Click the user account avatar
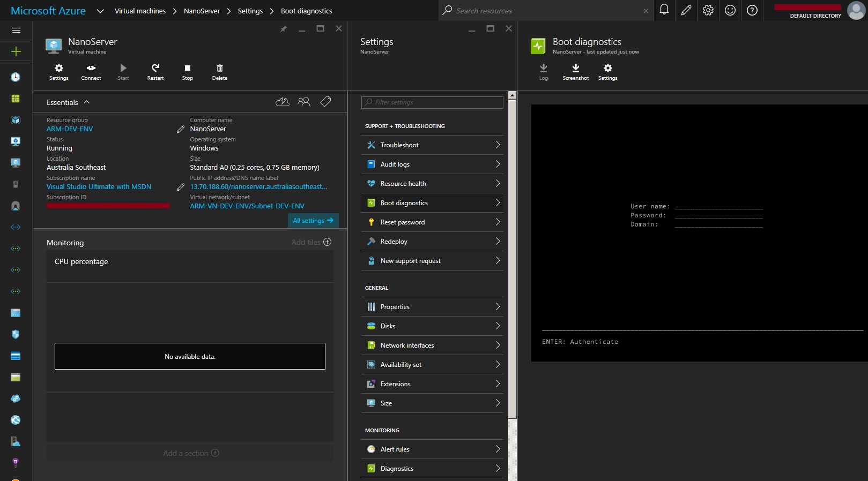Screen dimensions: 868x481 click(856, 10)
